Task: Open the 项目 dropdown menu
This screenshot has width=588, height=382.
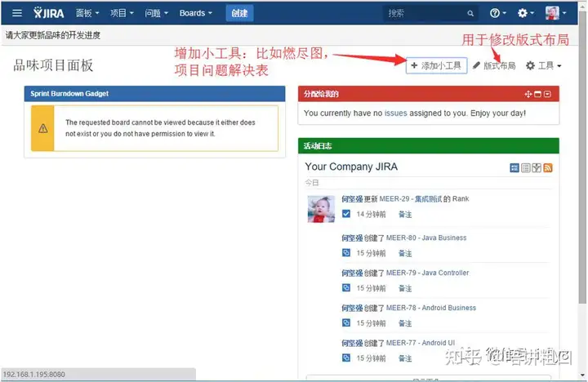Action: (x=122, y=13)
